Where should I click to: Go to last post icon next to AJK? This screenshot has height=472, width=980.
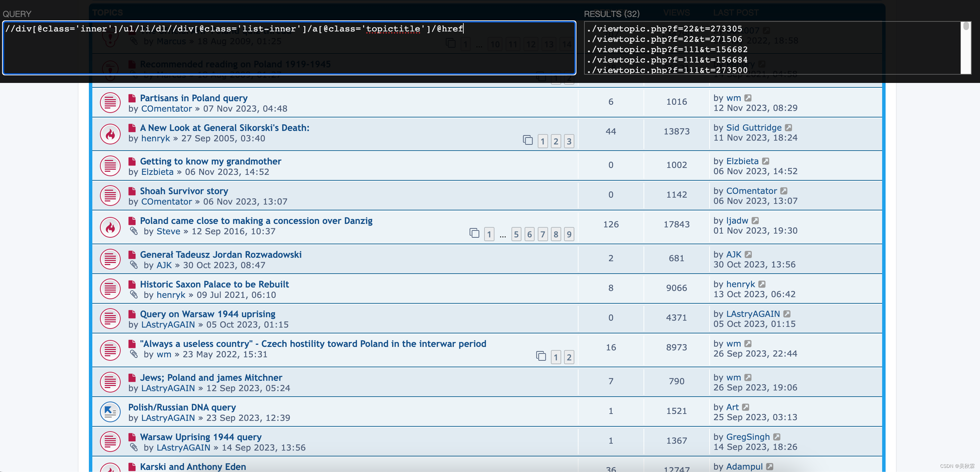748,254
